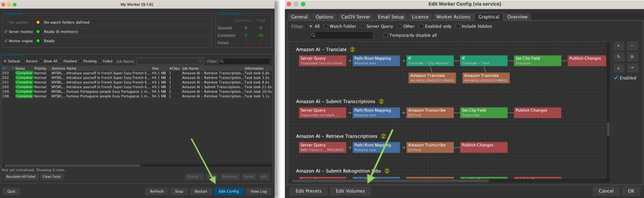Click Resubmit All Failed button
The height and width of the screenshot is (198, 644).
tap(21, 177)
